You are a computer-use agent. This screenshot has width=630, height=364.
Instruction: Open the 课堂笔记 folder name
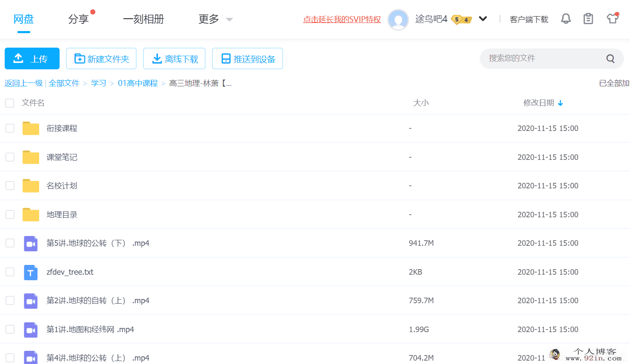(62, 157)
